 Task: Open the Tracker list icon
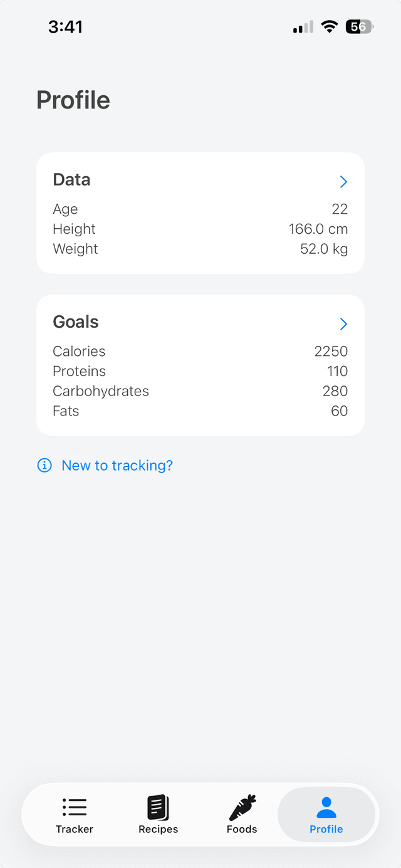pos(75,807)
